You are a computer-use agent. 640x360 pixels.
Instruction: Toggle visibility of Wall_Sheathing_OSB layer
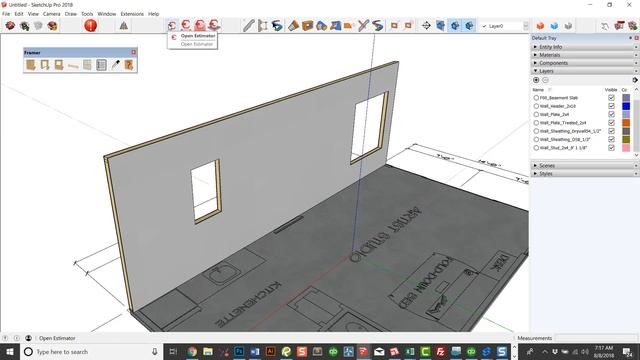click(x=611, y=139)
